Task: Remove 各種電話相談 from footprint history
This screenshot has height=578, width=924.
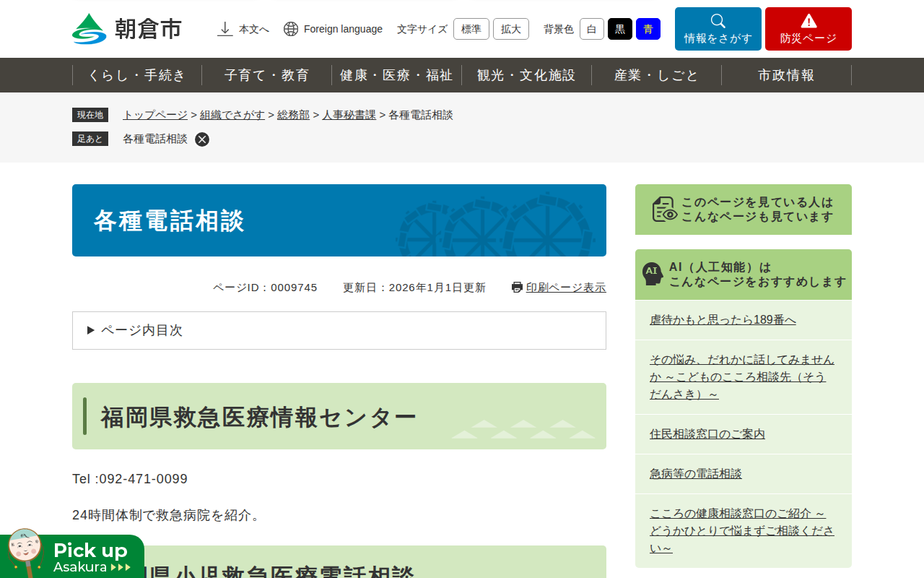Action: click(202, 139)
